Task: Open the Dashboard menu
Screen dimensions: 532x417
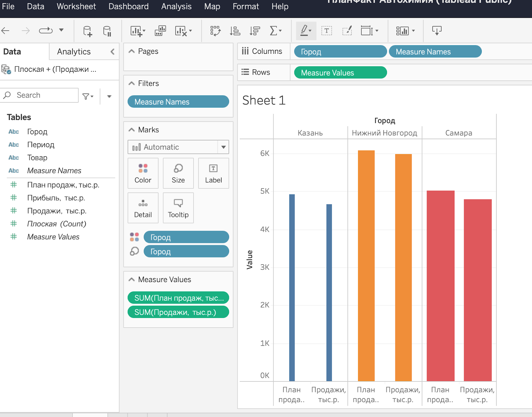Action: [128, 6]
